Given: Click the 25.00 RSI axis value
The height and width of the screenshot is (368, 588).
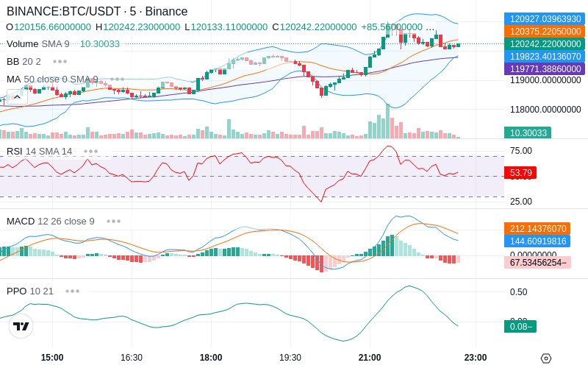Looking at the screenshot, I should (521, 202).
